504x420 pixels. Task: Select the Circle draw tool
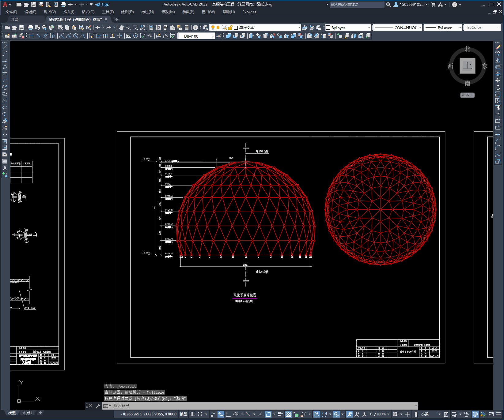click(5, 87)
